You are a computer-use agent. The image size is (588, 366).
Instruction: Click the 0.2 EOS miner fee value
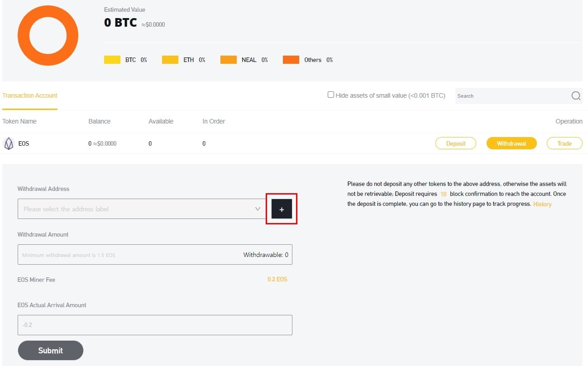(x=277, y=279)
